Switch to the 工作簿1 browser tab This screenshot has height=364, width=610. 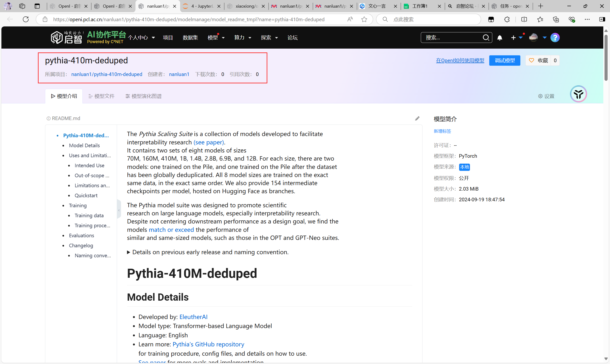click(x=423, y=6)
